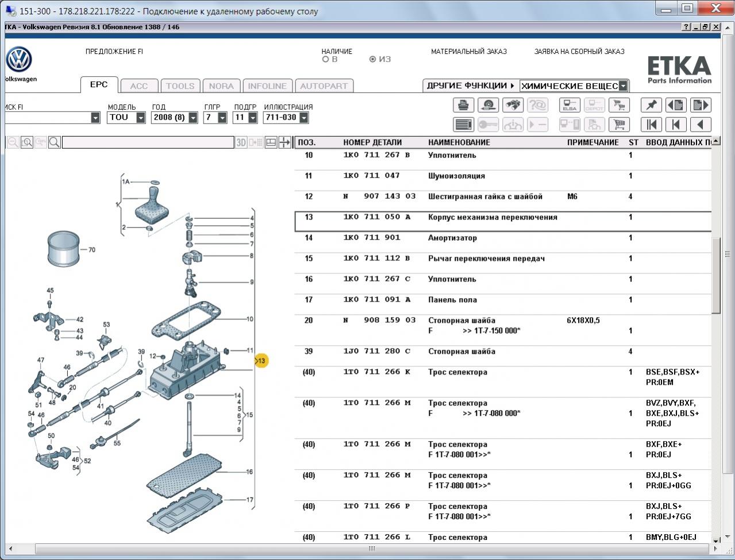Open the market dropdown left of МОДЕЛЬ
Image resolution: width=735 pixels, height=560 pixels.
click(95, 118)
